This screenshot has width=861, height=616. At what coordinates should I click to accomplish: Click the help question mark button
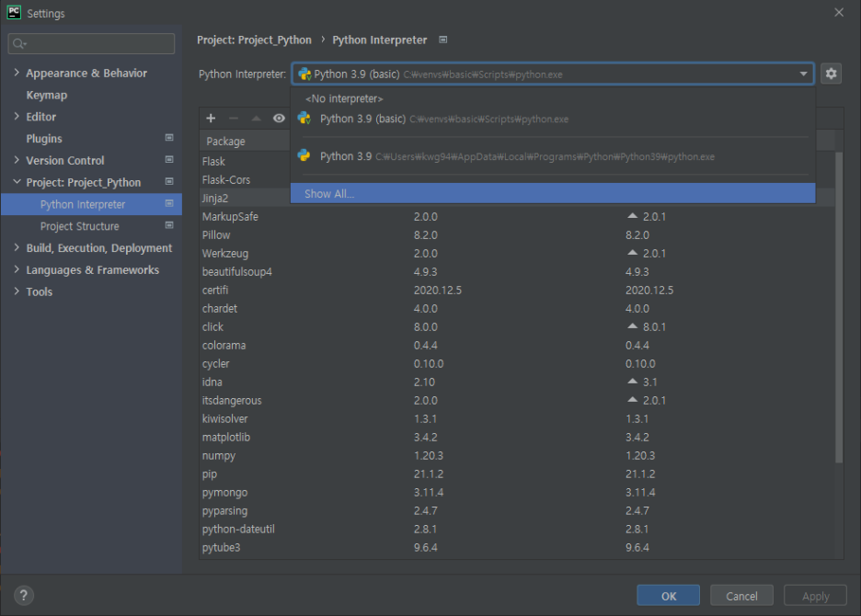click(x=24, y=595)
